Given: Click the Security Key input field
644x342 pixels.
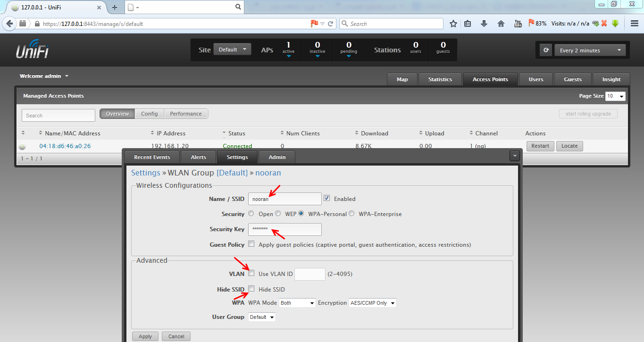Looking at the screenshot, I should point(284,229).
